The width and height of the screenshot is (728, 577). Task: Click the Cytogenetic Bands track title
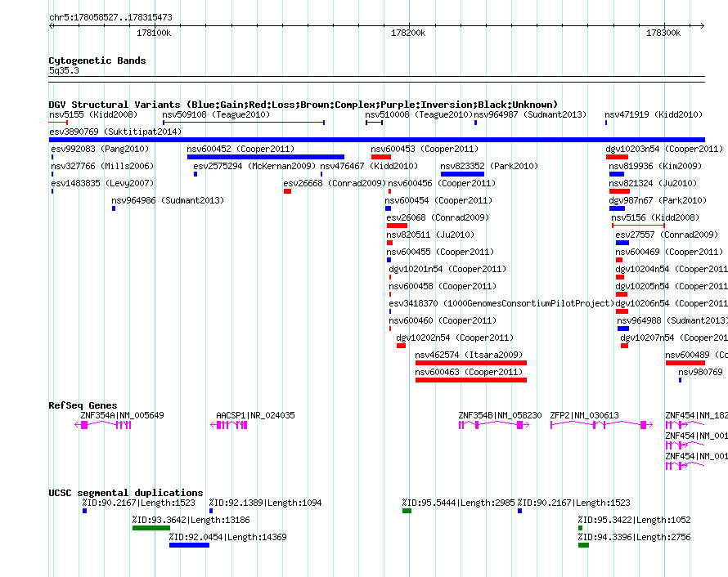coord(97,60)
